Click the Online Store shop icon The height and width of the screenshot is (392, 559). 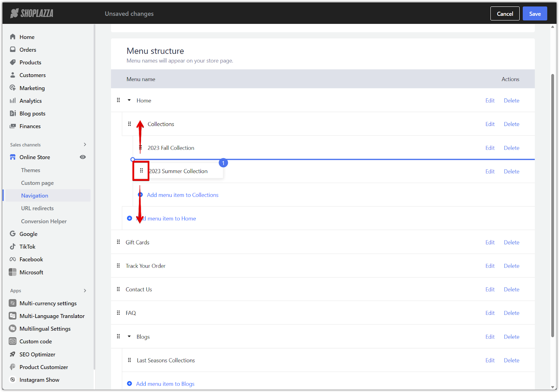[13, 157]
